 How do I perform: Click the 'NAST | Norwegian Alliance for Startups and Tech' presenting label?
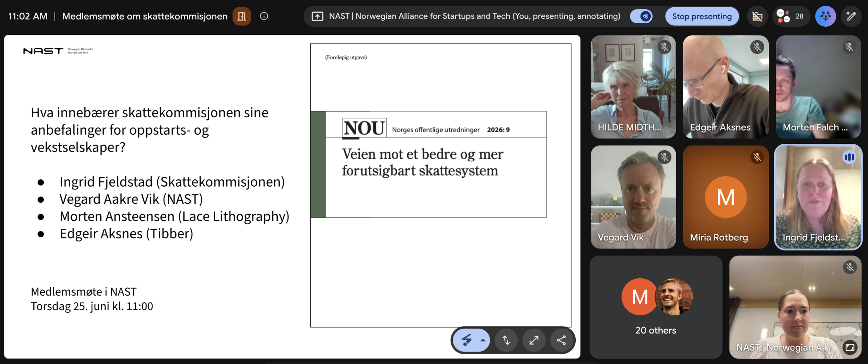point(475,16)
